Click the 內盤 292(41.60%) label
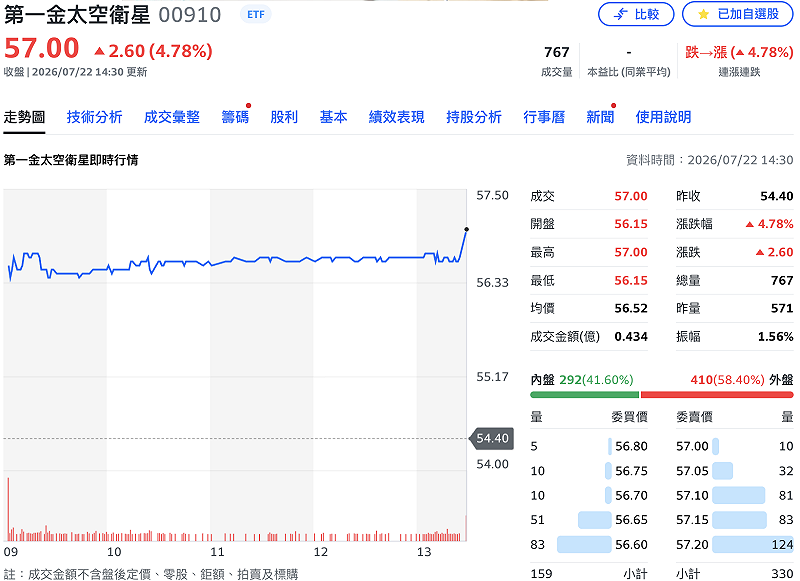800x581 pixels. pos(582,380)
